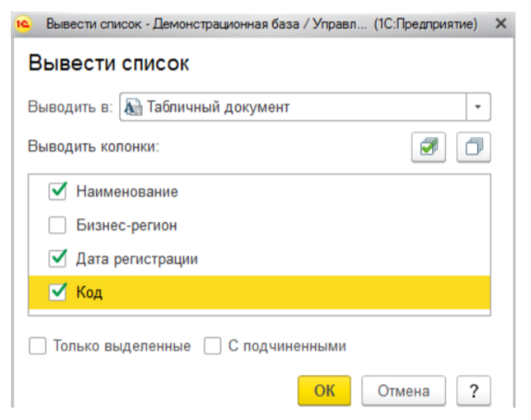The image size is (531, 420).
Task: Enable the Бизнес-регион column checkbox
Action: (x=58, y=225)
